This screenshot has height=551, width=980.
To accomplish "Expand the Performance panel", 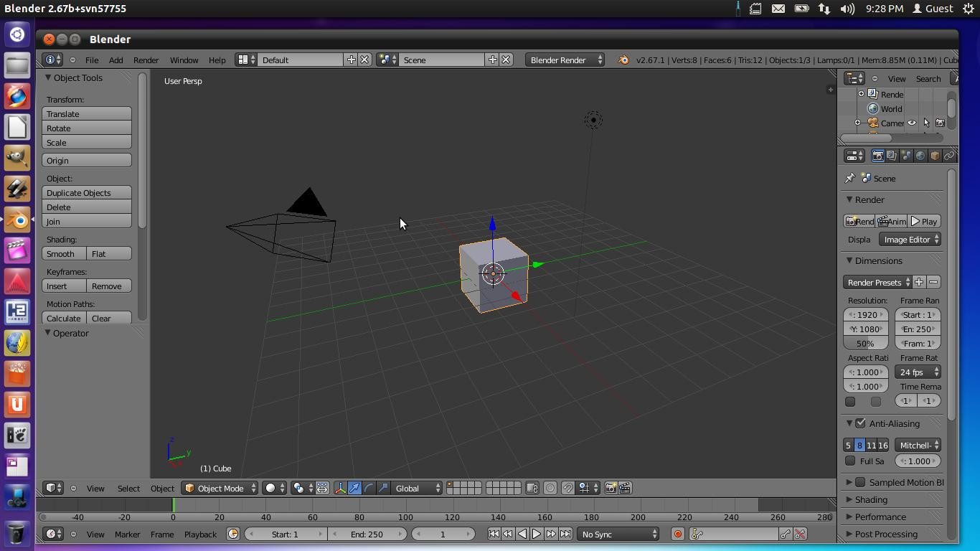I will pyautogui.click(x=880, y=517).
